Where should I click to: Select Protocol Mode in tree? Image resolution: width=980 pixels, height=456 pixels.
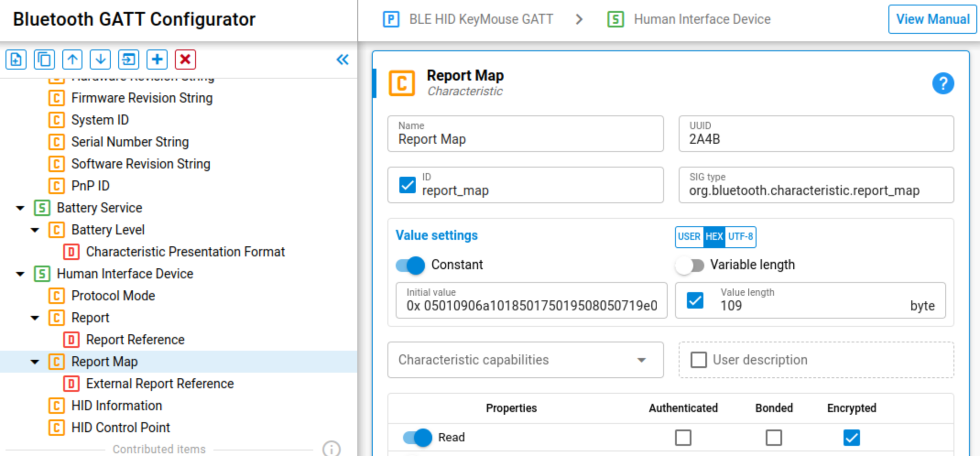(x=113, y=296)
